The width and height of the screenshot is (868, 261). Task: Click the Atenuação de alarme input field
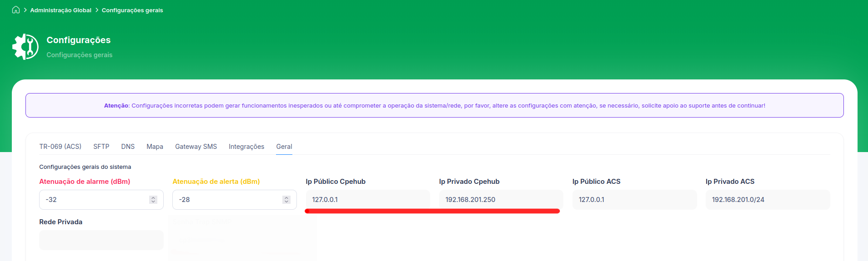(x=101, y=200)
